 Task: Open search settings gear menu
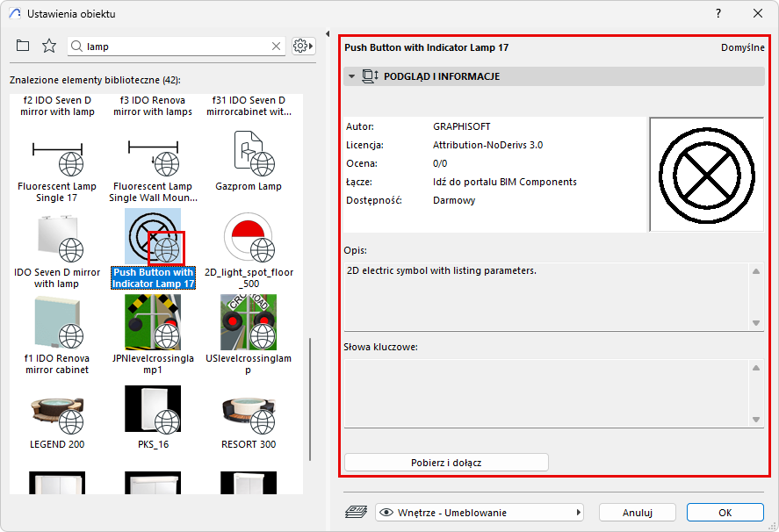pos(303,47)
